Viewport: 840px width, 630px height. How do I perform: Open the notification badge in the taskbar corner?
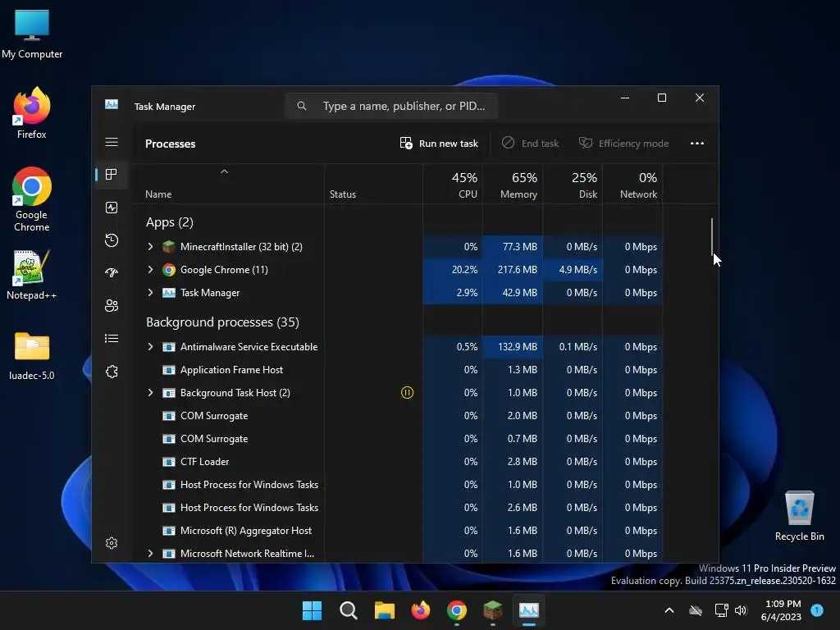(817, 609)
